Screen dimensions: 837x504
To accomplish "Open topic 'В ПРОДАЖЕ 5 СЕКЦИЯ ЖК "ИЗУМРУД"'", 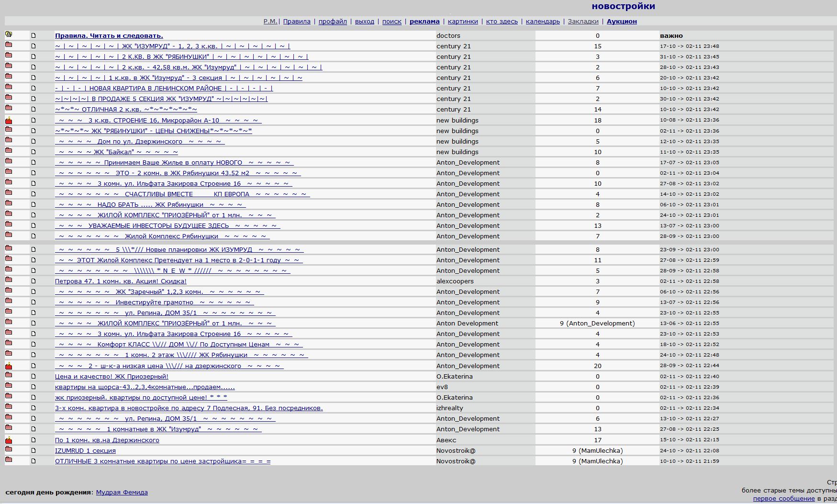I will pyautogui.click(x=161, y=99).
